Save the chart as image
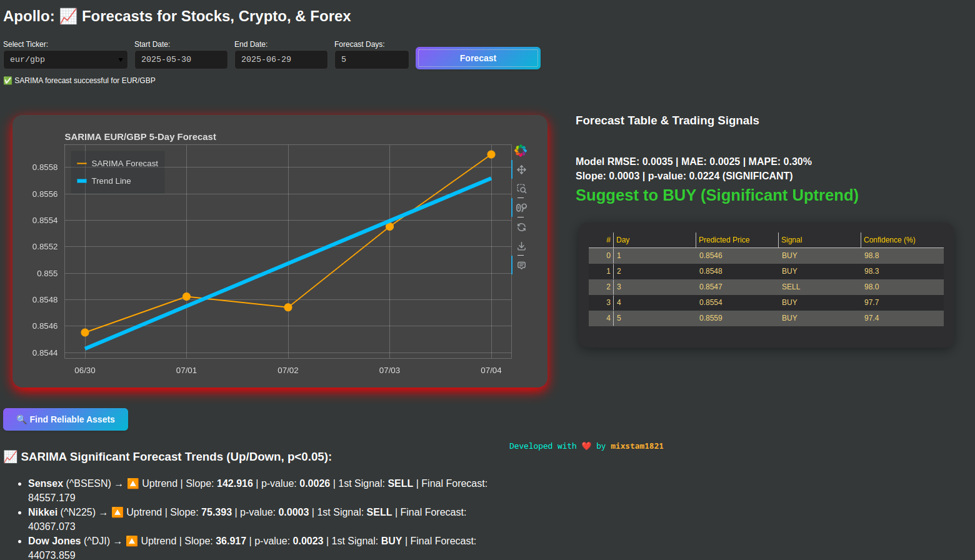The height and width of the screenshot is (560, 975). [521, 246]
